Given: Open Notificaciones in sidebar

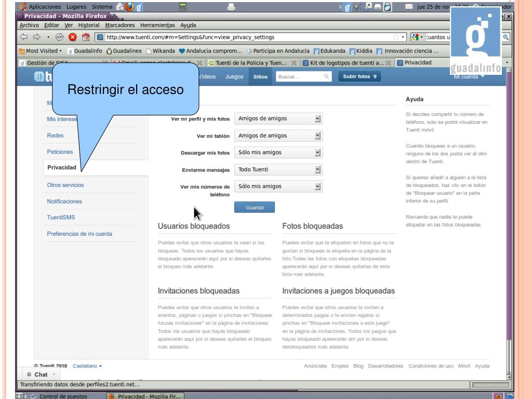Looking at the screenshot, I should point(64,201).
